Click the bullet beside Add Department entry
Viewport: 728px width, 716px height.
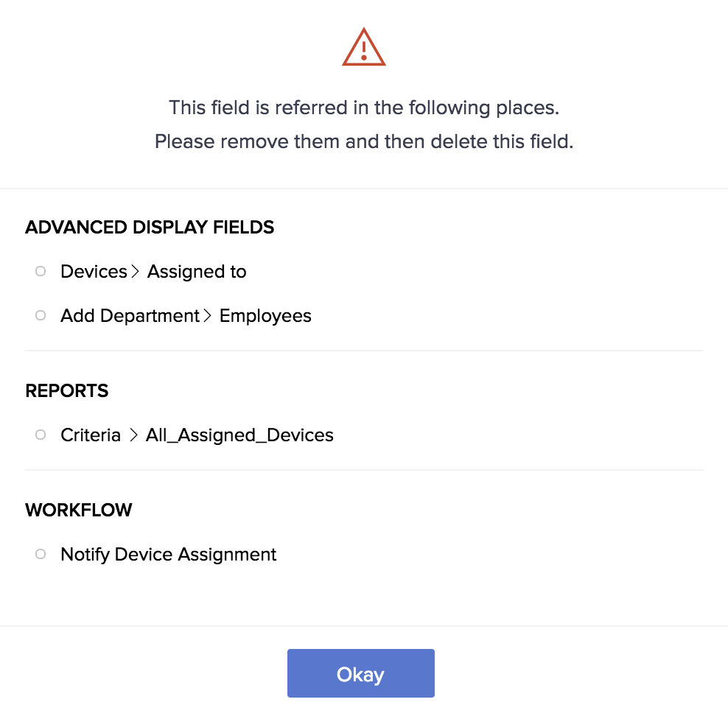(x=41, y=316)
